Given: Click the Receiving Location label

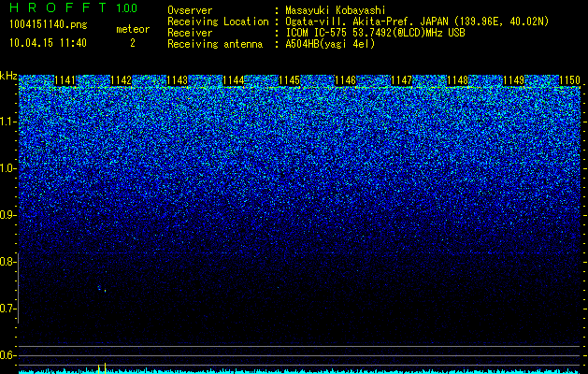Looking at the screenshot, I should click(218, 22).
